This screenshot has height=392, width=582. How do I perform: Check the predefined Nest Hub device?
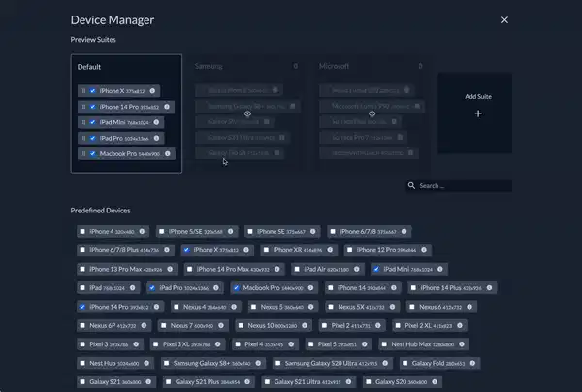(x=82, y=363)
